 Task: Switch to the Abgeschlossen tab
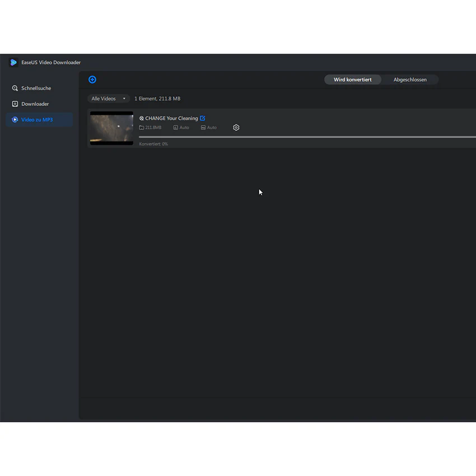tap(410, 80)
